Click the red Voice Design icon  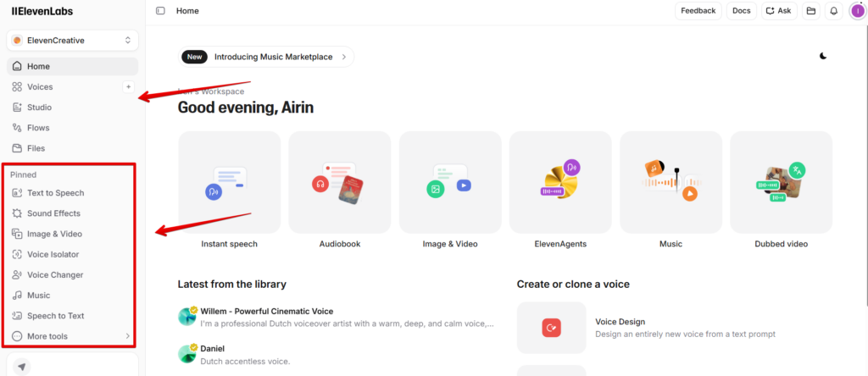551,328
